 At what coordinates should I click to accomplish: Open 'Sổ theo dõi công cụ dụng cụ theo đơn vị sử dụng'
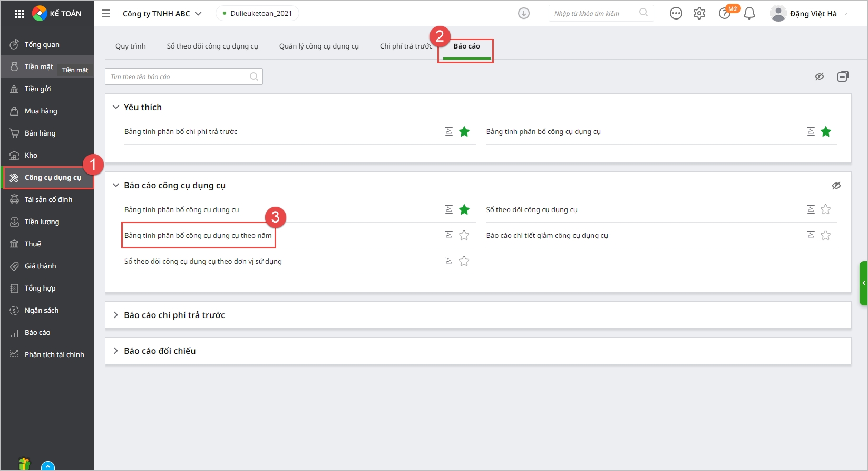(x=203, y=262)
